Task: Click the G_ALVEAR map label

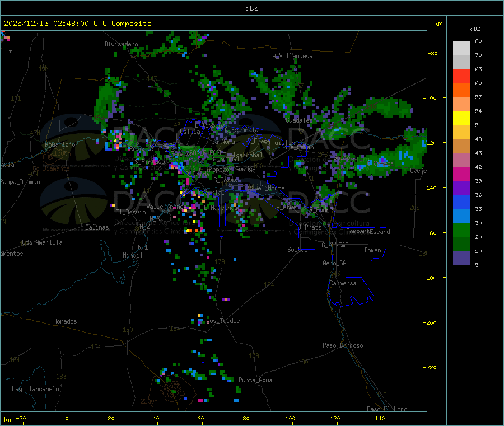Action: (x=335, y=245)
